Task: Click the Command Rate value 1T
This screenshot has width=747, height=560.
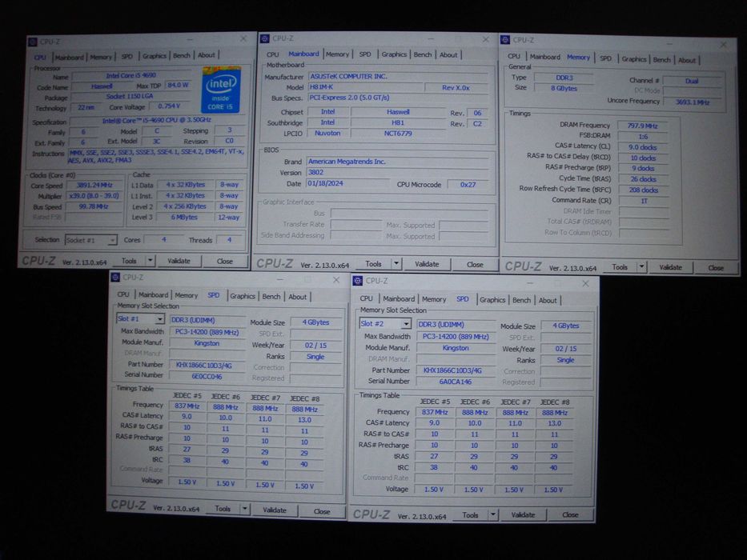Action: click(x=644, y=201)
